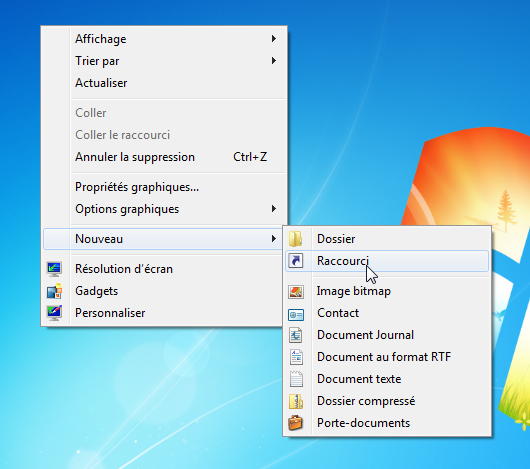Click the Document Journal icon

click(x=296, y=335)
